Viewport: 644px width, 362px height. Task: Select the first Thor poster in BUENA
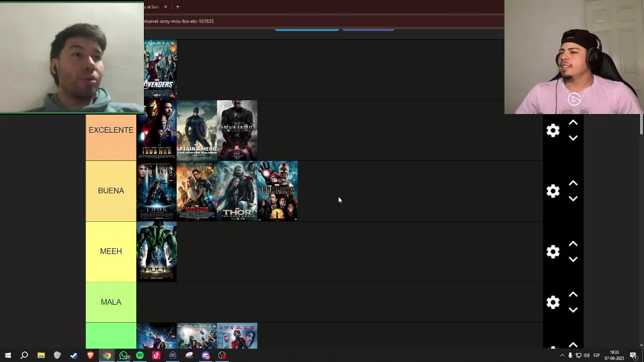156,191
